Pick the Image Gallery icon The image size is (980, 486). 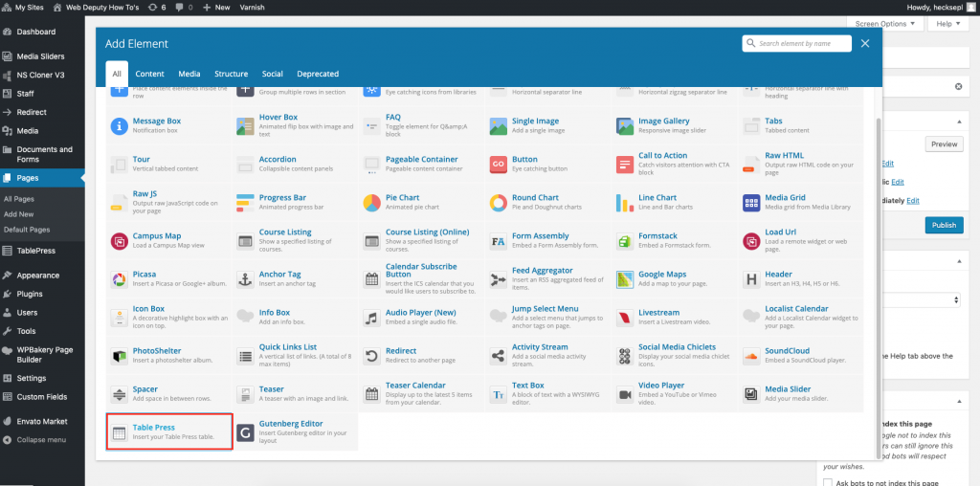point(625,125)
